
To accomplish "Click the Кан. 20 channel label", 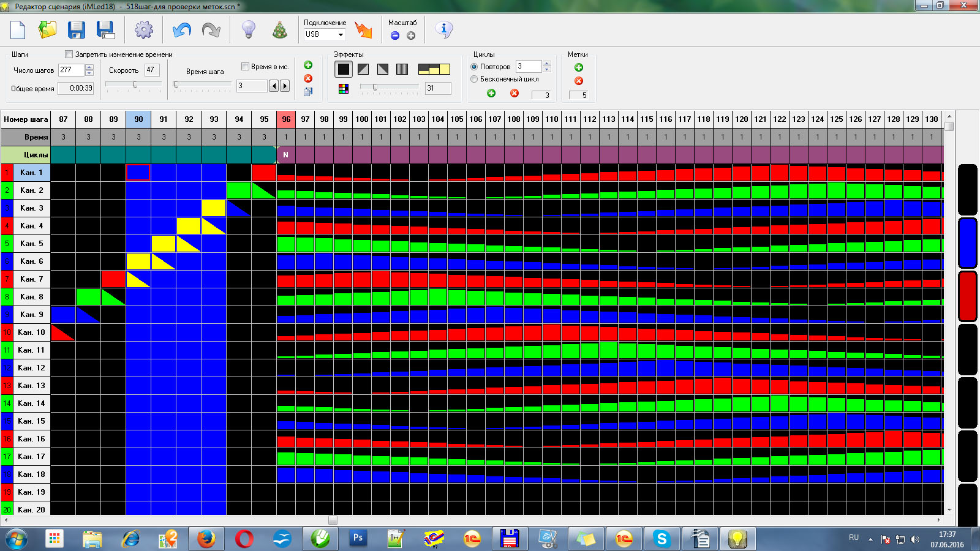I will (x=32, y=509).
